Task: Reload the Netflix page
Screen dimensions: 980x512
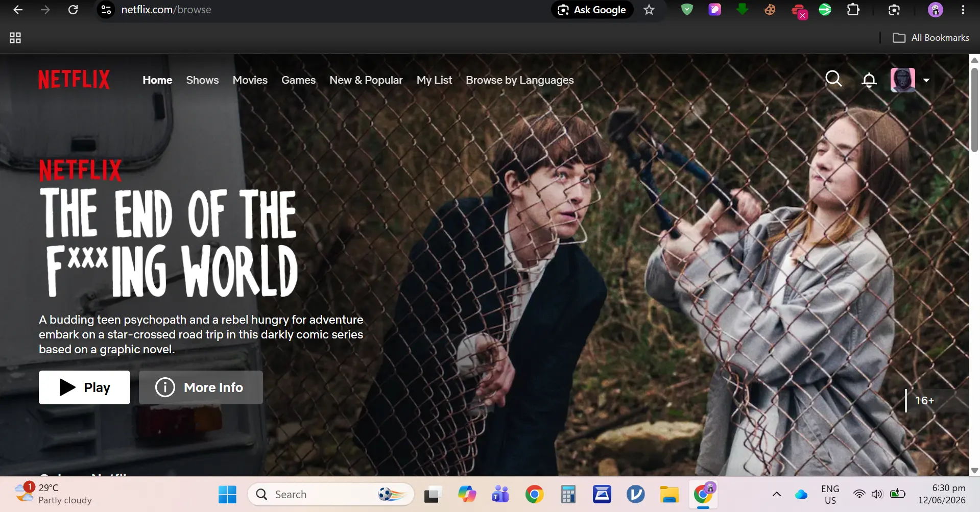Action: (73, 10)
